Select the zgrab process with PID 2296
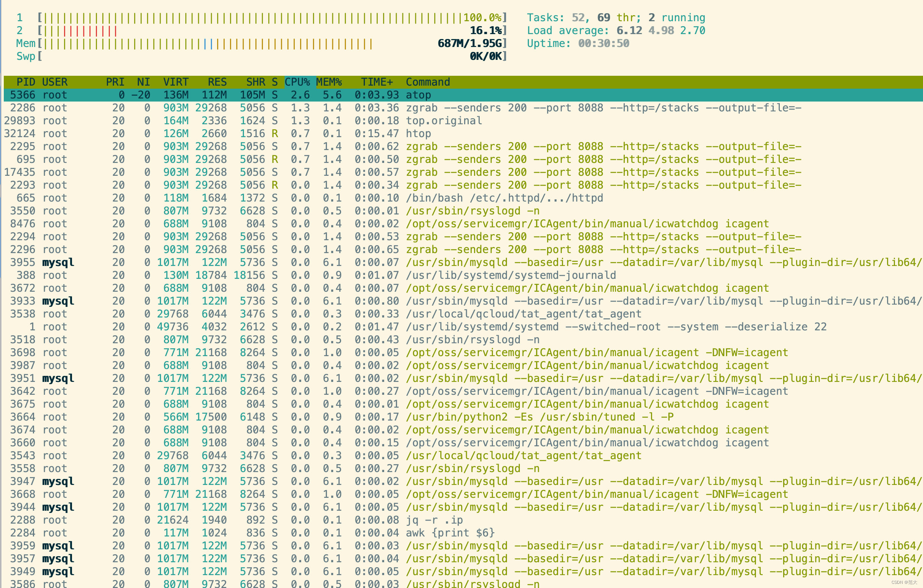 [x=463, y=250]
